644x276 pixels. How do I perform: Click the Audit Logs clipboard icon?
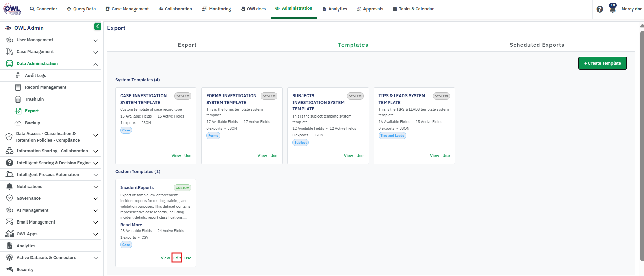tap(18, 76)
